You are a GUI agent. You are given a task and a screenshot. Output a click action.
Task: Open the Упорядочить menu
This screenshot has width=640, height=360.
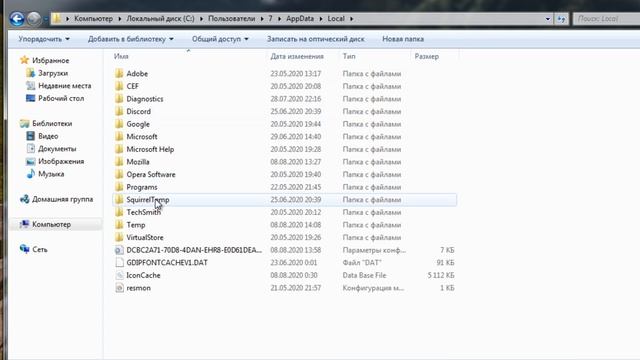click(x=44, y=39)
